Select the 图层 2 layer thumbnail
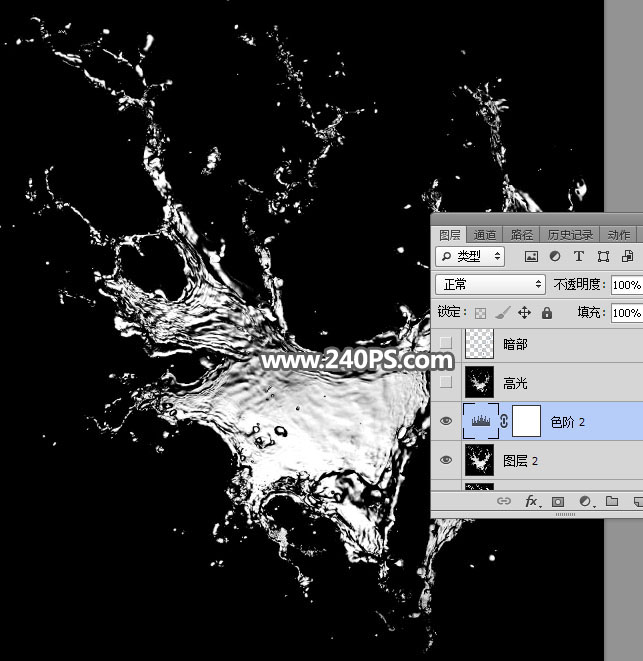Screen dimensions: 643x661 [479, 460]
